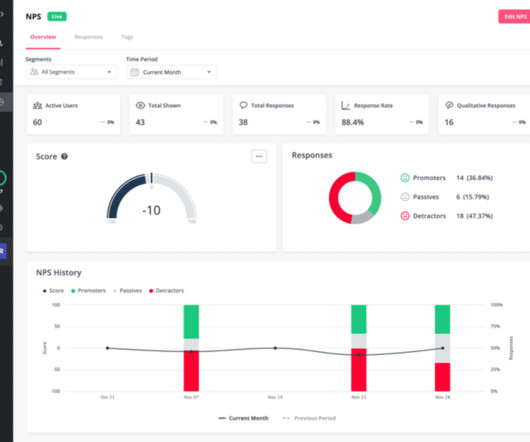This screenshot has height=442, width=530.
Task: Click the Active Users value 60
Action: (x=38, y=122)
